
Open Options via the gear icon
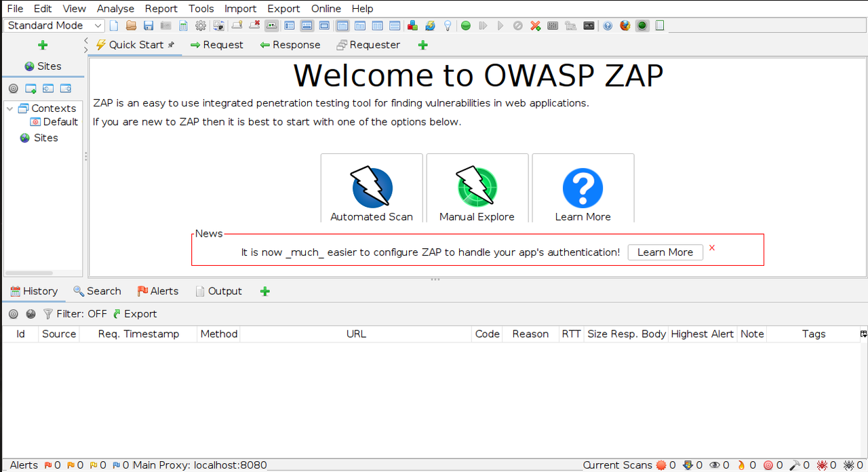pos(201,26)
